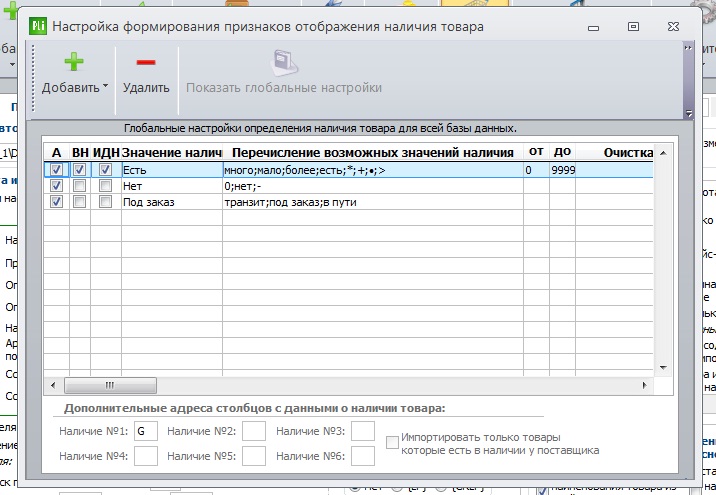This screenshot has width=716, height=495.
Task: Toggle ИДН checkbox in Под заказ row
Action: tap(105, 202)
